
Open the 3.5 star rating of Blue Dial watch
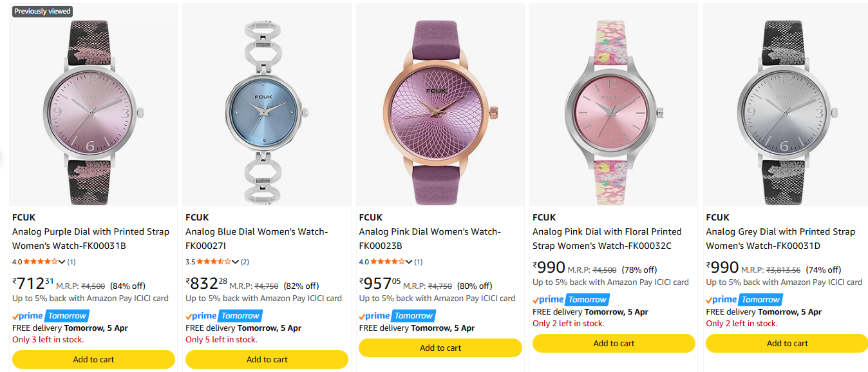click(x=213, y=262)
